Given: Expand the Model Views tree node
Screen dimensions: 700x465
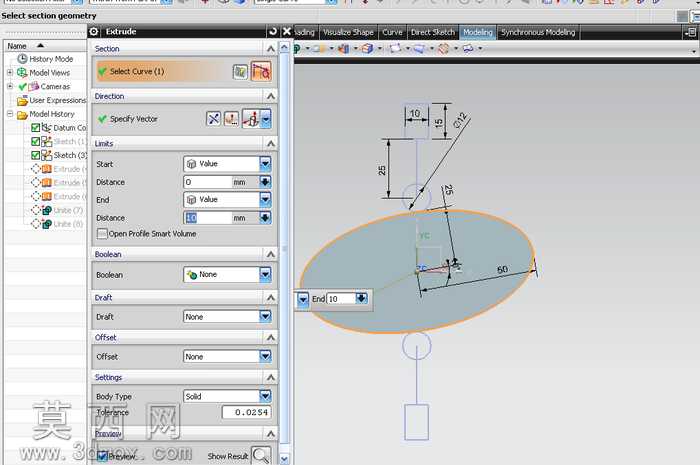Looking at the screenshot, I should (x=10, y=72).
